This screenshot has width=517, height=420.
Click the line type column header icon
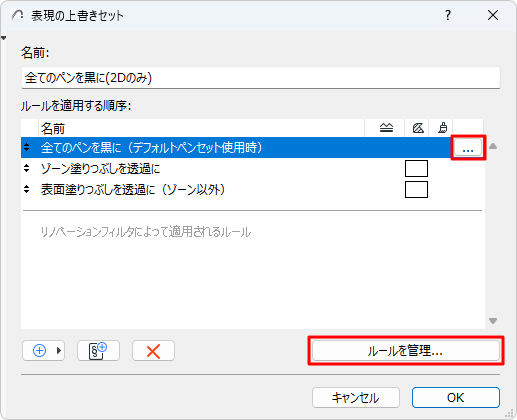click(x=386, y=128)
